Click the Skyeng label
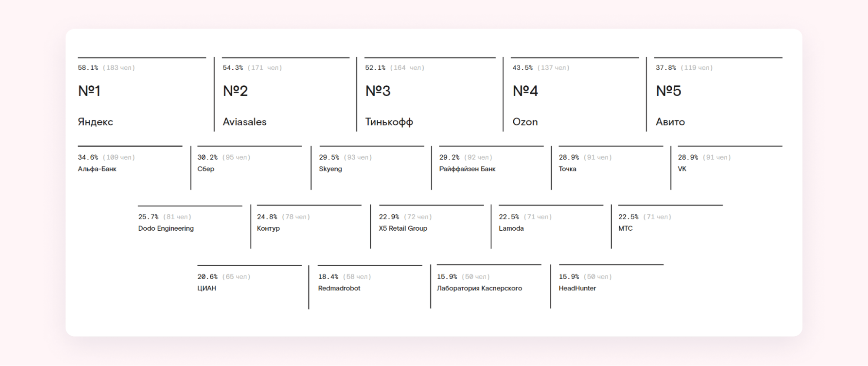Image resolution: width=868 pixels, height=366 pixels. click(x=330, y=169)
